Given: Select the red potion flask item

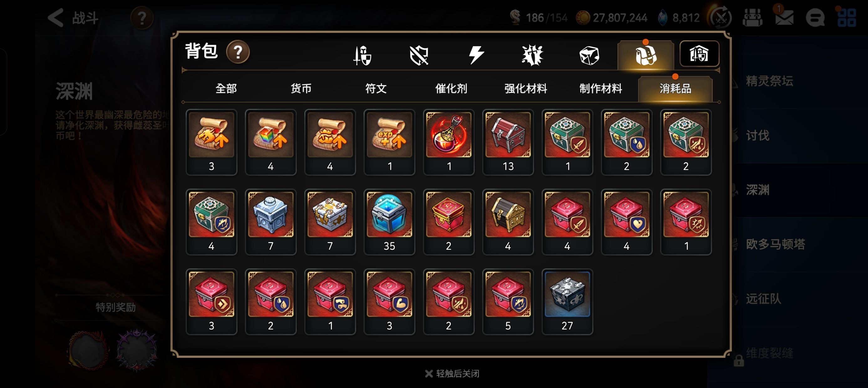Looking at the screenshot, I should pyautogui.click(x=448, y=142).
